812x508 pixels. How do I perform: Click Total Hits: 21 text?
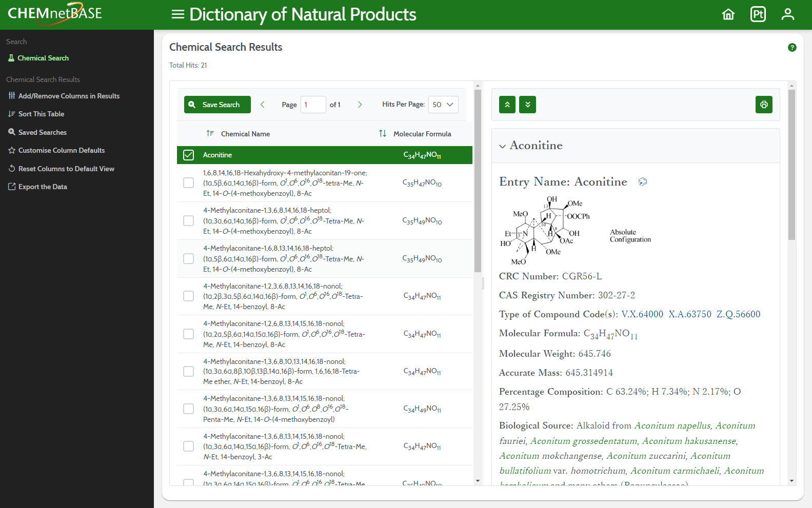188,65
